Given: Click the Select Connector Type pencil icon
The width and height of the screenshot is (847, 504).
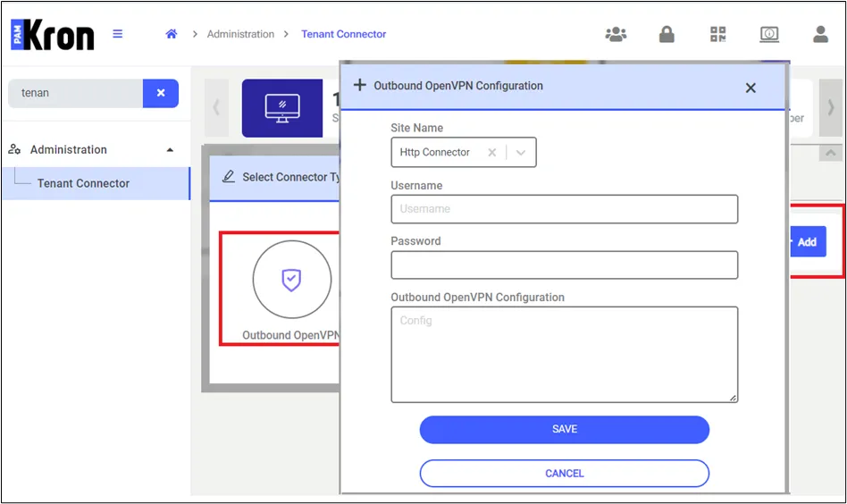Looking at the screenshot, I should pyautogui.click(x=229, y=177).
